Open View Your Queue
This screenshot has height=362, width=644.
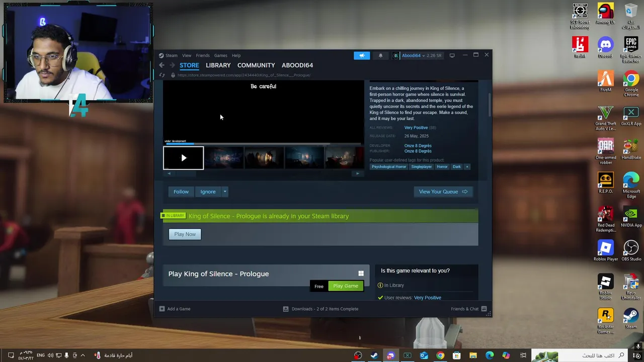pyautogui.click(x=443, y=192)
